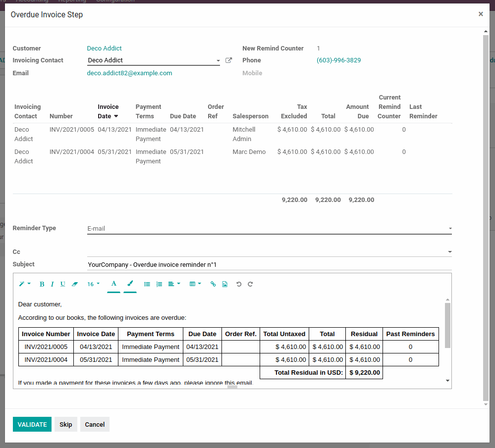Insert unordered bullet list
The height and width of the screenshot is (448, 495).
click(147, 284)
